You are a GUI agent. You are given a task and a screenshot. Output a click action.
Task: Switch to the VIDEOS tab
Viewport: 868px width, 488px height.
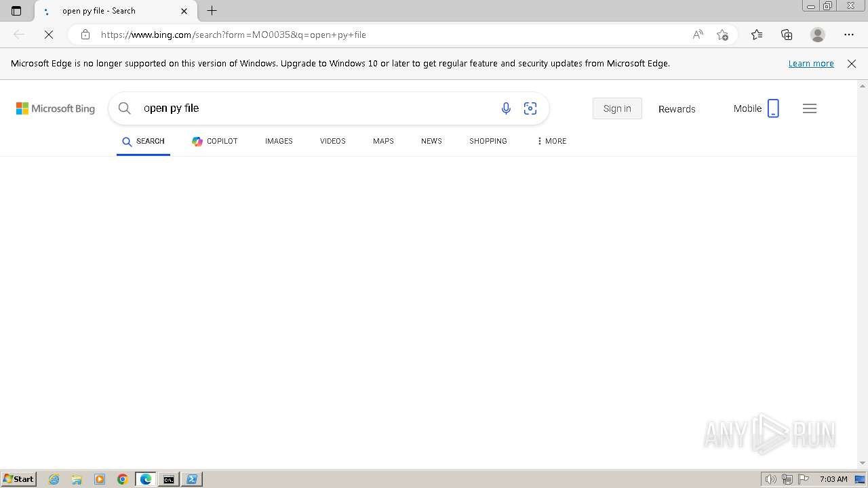[333, 141]
